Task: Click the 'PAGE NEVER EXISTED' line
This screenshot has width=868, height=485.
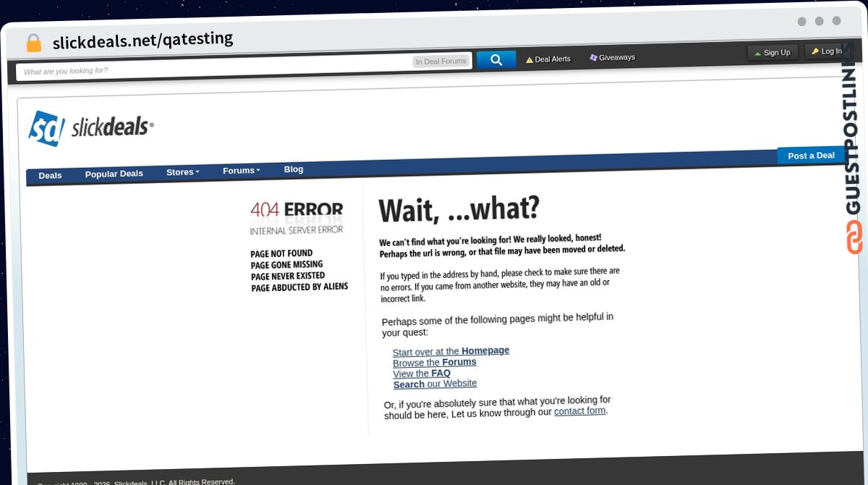Action: pyautogui.click(x=288, y=276)
